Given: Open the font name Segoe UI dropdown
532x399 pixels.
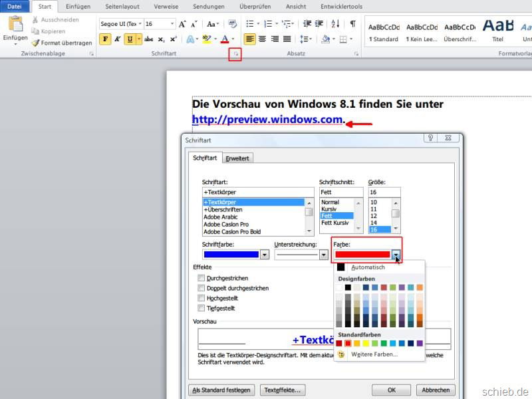Looking at the screenshot, I should (140, 24).
